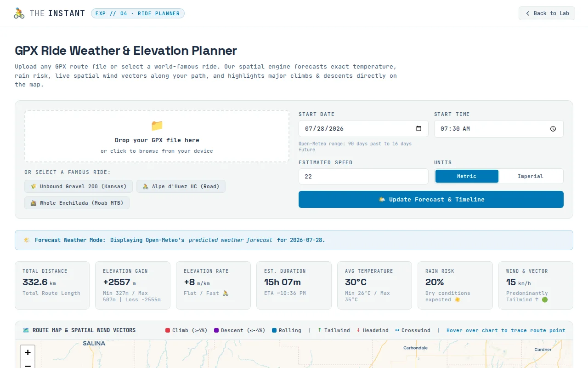Open the time picker clock icon

[x=553, y=129]
